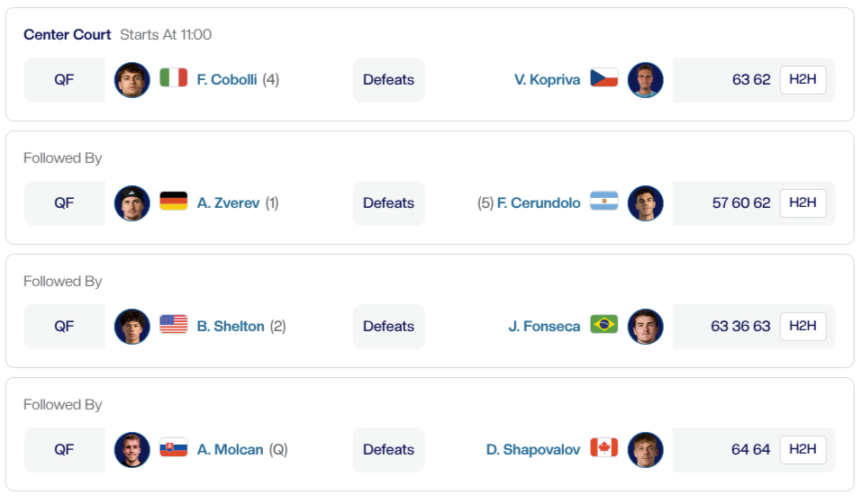Click the Italian flag next to Cobolli
This screenshot has height=504, width=862.
click(x=173, y=79)
